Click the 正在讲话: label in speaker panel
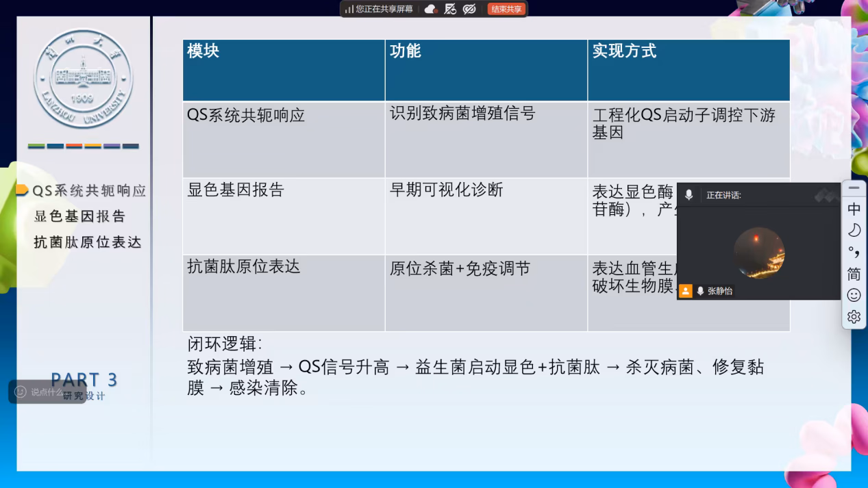 (723, 195)
